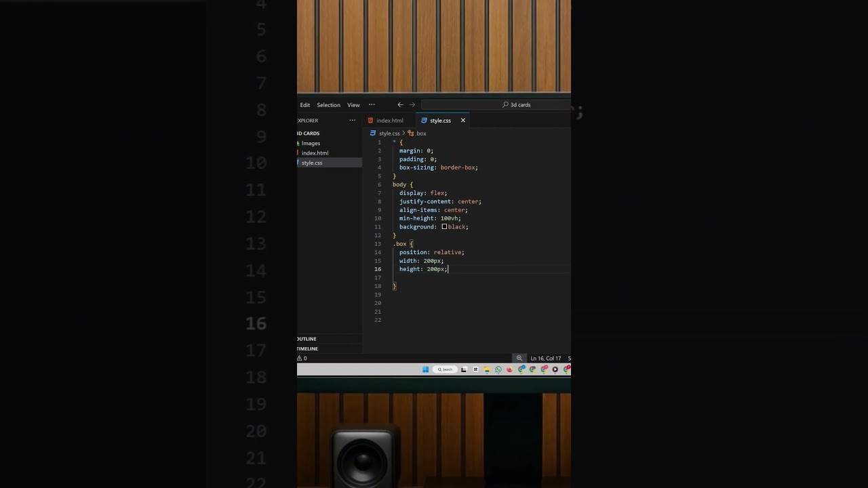This screenshot has height=488, width=868.
Task: Close the style.css tab
Action: tap(463, 121)
